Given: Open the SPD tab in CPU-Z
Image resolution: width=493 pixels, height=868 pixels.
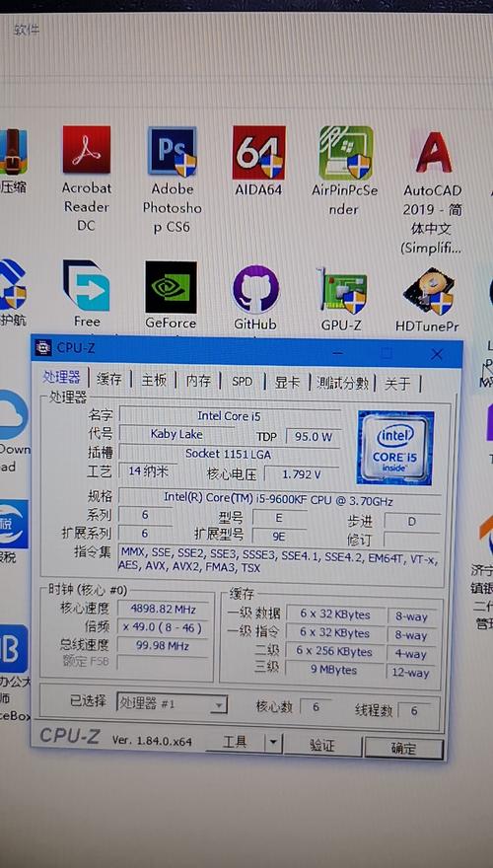Looking at the screenshot, I should click(x=242, y=382).
